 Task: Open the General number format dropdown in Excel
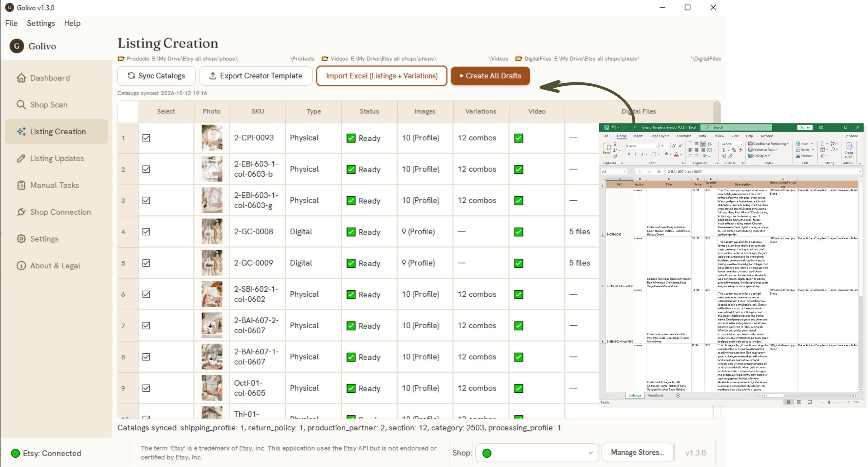(742, 144)
